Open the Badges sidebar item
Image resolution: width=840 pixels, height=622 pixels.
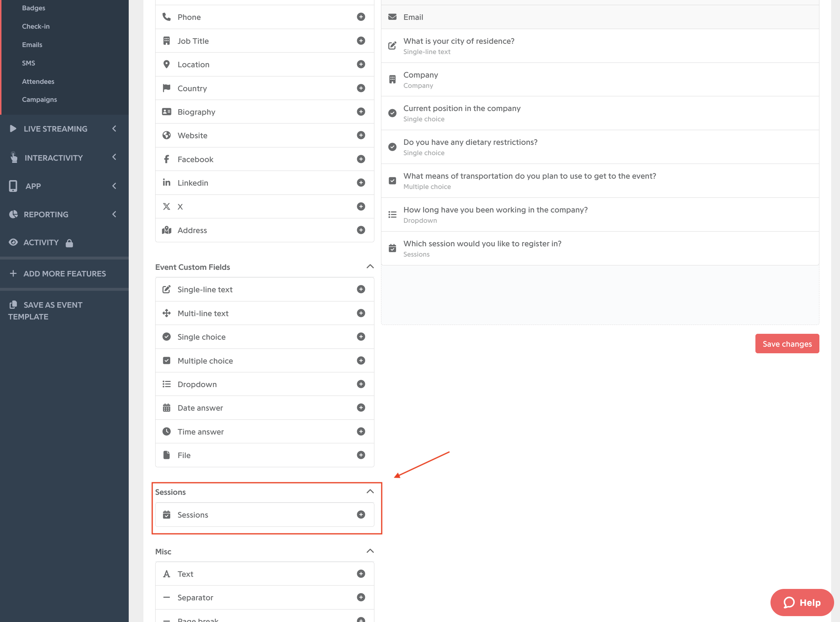[33, 8]
